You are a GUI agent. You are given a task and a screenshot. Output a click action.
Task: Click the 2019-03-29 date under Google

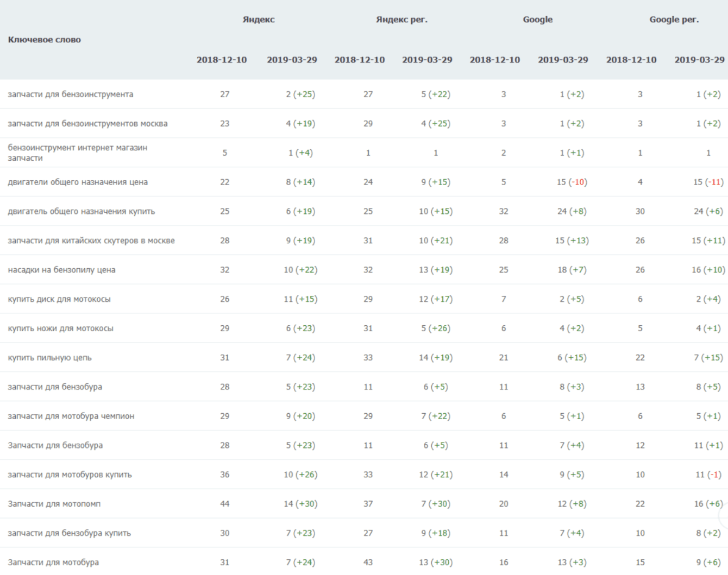click(x=563, y=60)
